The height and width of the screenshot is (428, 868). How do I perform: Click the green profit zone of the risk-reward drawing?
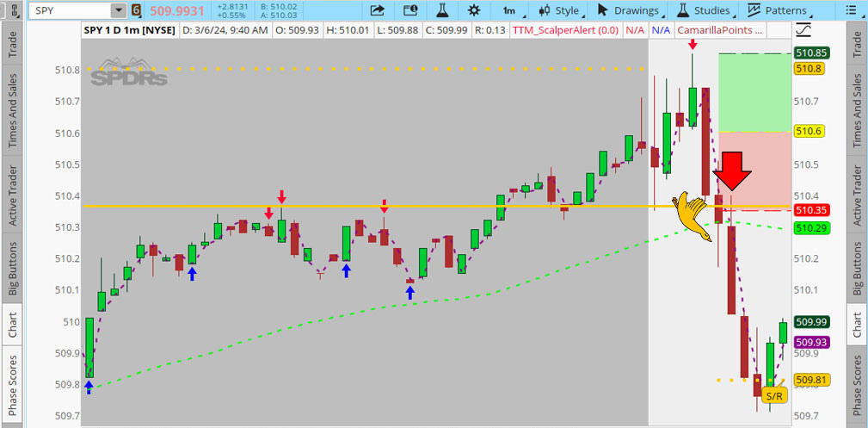pyautogui.click(x=754, y=93)
